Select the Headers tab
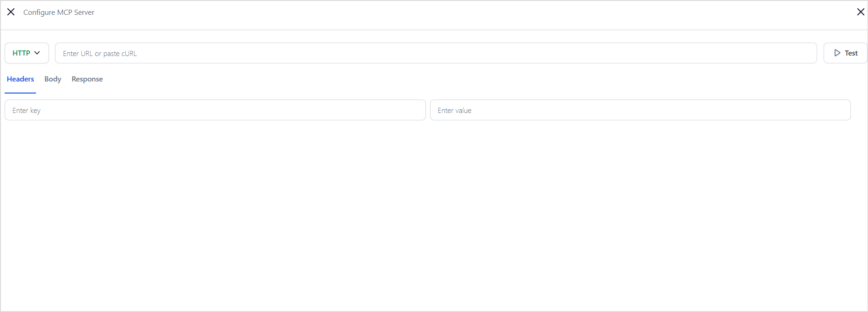Image resolution: width=868 pixels, height=312 pixels. pos(20,79)
